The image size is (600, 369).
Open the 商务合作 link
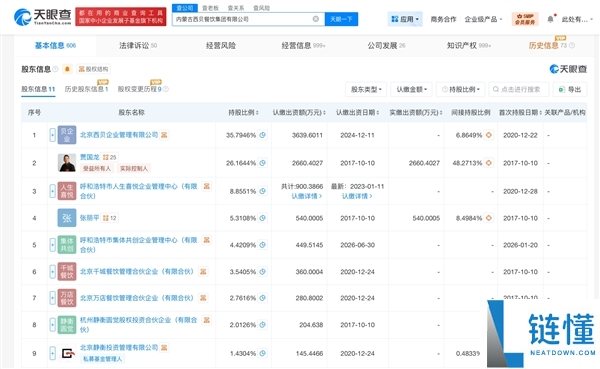pos(443,19)
